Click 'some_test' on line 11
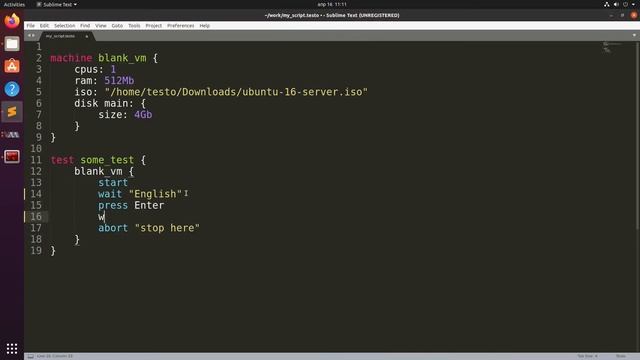This screenshot has height=360, width=640. click(x=107, y=160)
